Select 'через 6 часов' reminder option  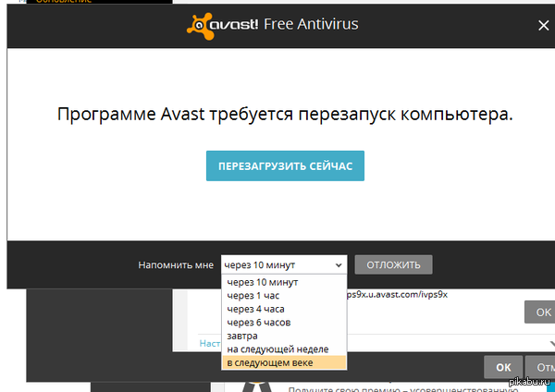point(258,322)
